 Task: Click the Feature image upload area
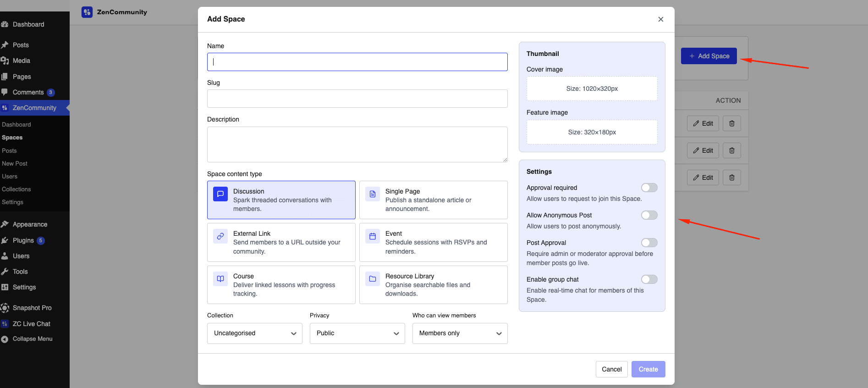click(x=592, y=132)
